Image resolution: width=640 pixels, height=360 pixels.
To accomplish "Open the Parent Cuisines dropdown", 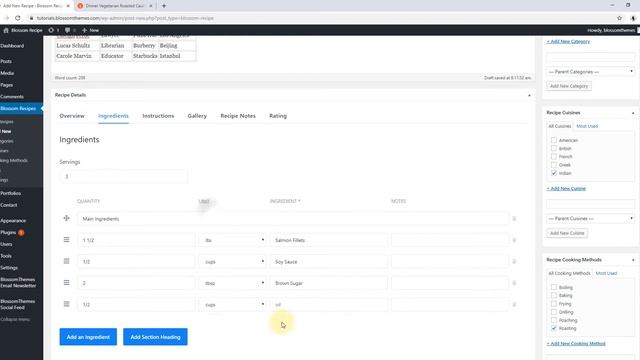I will pyautogui.click(x=591, y=218).
